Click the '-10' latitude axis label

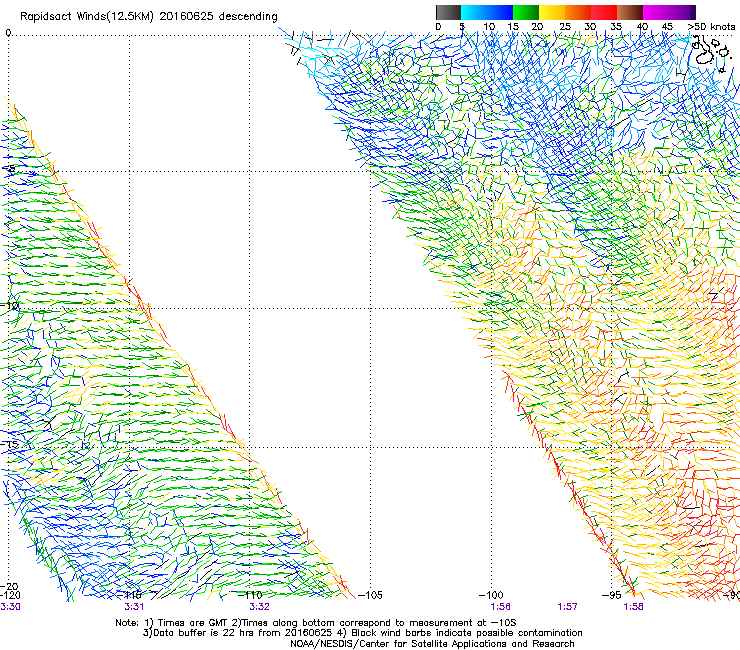coord(9,306)
